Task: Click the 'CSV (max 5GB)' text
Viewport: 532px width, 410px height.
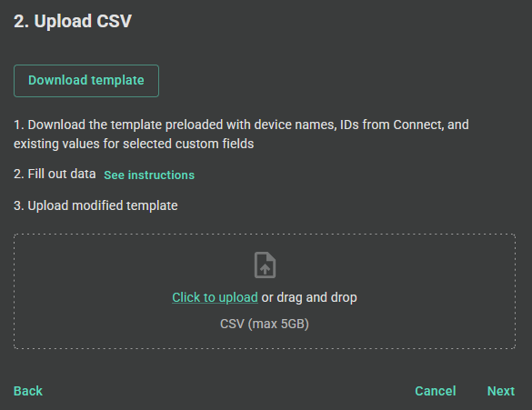Action: [265, 324]
